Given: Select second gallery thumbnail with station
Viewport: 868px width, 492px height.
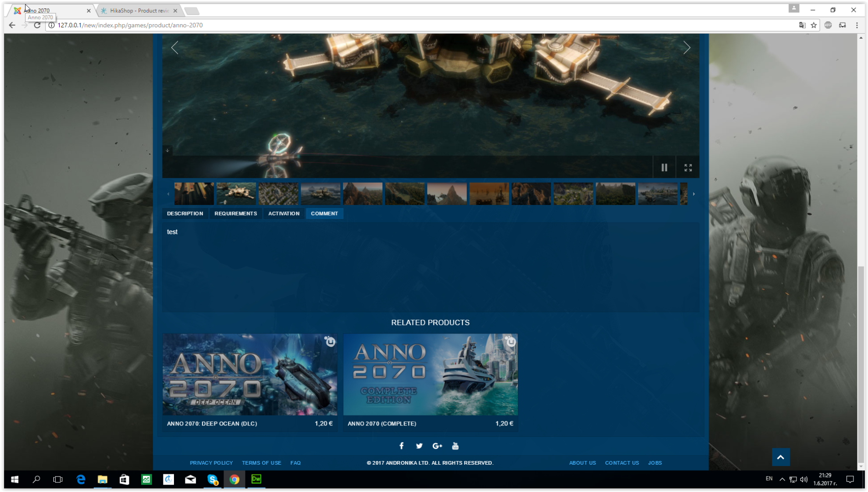Looking at the screenshot, I should coord(236,194).
